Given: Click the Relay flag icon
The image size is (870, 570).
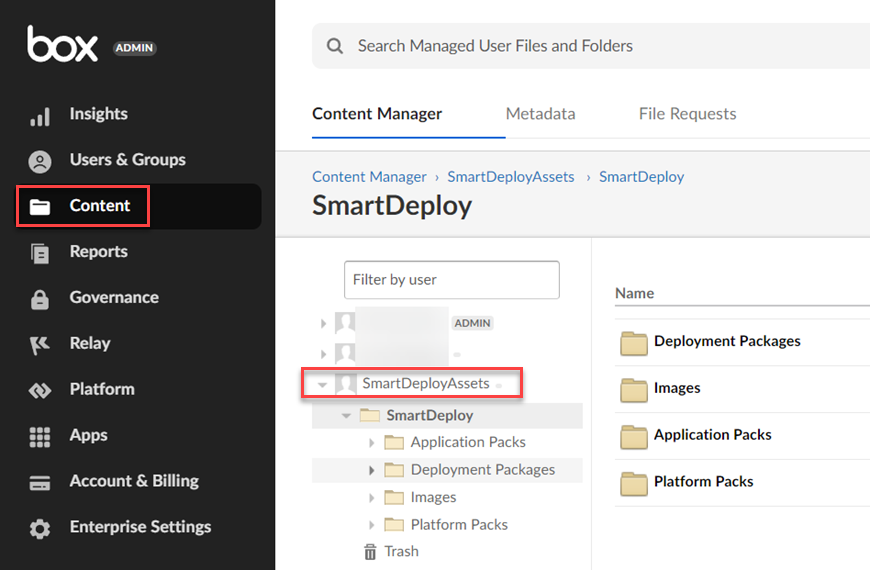Looking at the screenshot, I should tap(40, 345).
